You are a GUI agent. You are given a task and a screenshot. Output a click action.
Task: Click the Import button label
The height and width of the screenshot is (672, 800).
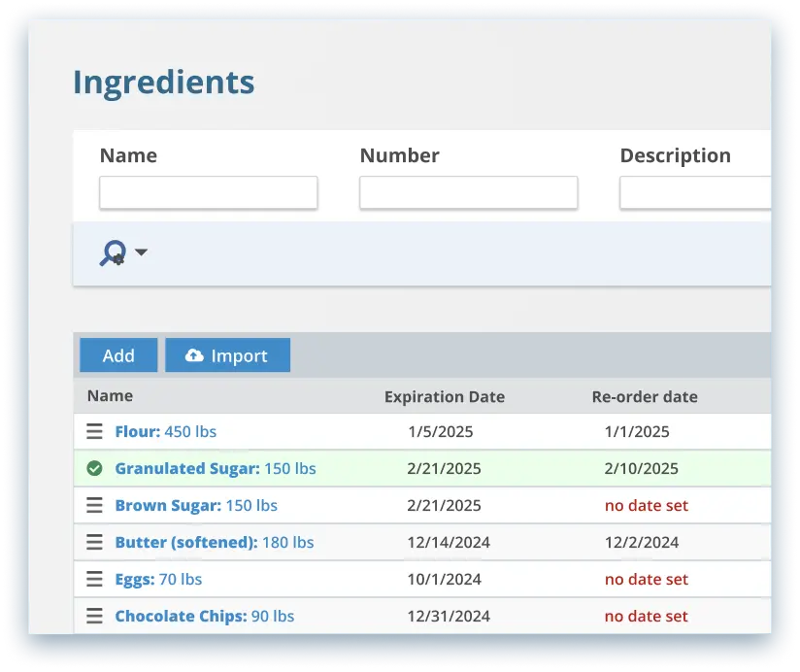[x=239, y=355]
